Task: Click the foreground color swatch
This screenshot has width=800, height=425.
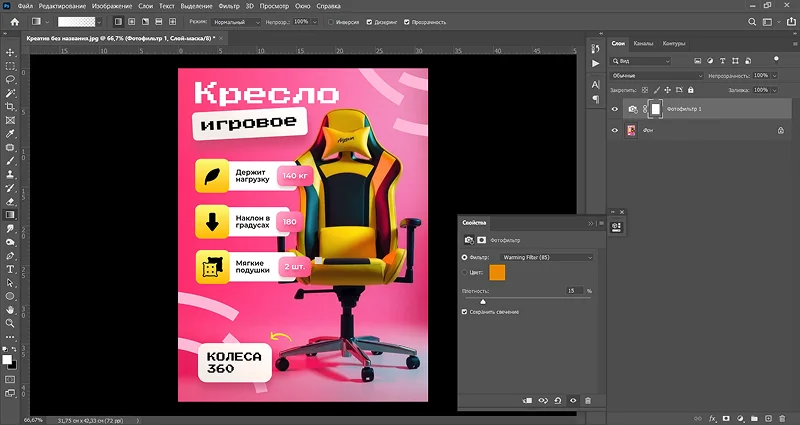Action: 7,360
